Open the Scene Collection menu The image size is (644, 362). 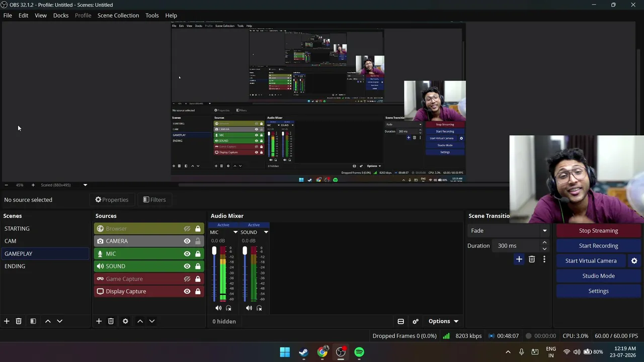(x=118, y=16)
